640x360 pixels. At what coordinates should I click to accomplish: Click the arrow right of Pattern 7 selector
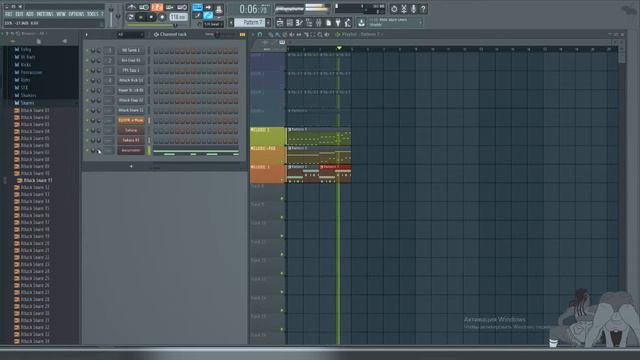[268, 22]
